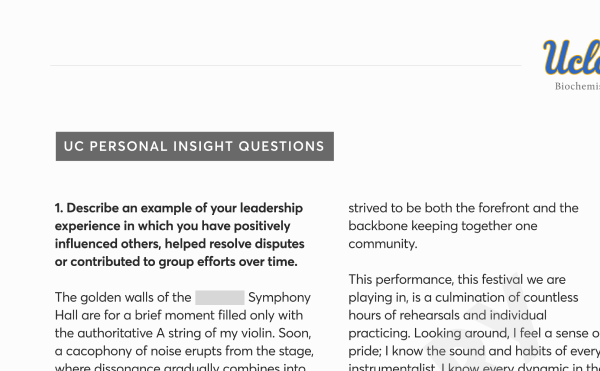Viewport: 600px width, 371px height.
Task: Click 'Symphony' in the first paragraph
Action: pos(279,298)
